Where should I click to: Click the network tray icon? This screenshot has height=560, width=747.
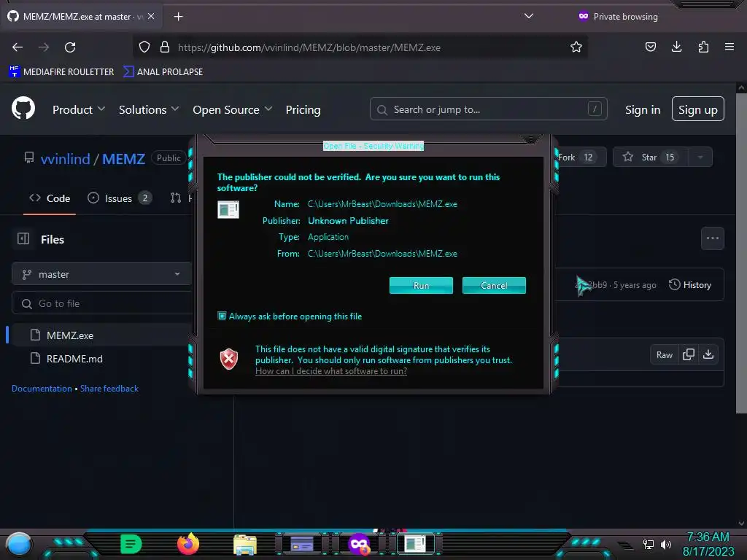click(x=649, y=544)
